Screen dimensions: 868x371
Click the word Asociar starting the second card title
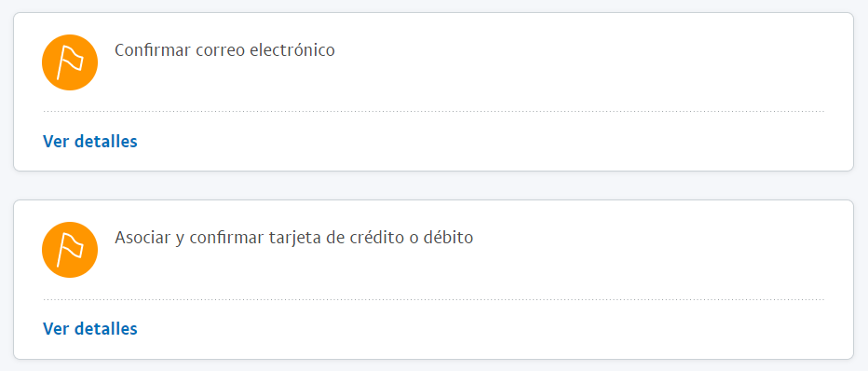click(x=141, y=238)
